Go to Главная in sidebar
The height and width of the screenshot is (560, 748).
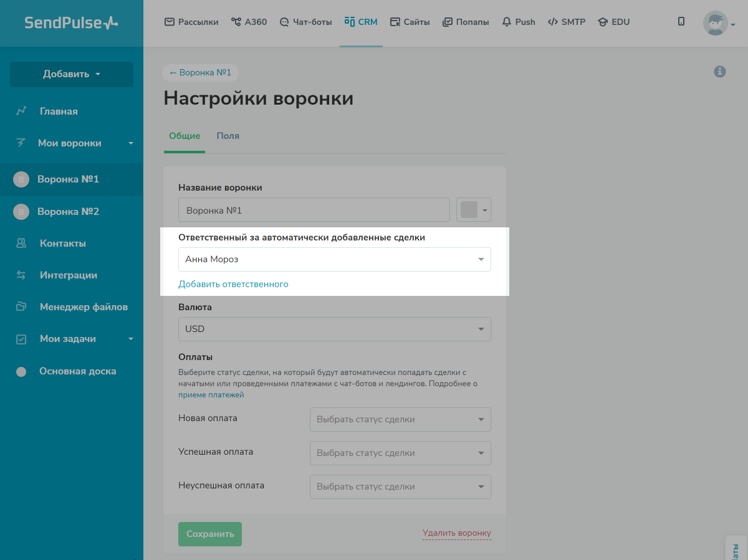(x=59, y=112)
